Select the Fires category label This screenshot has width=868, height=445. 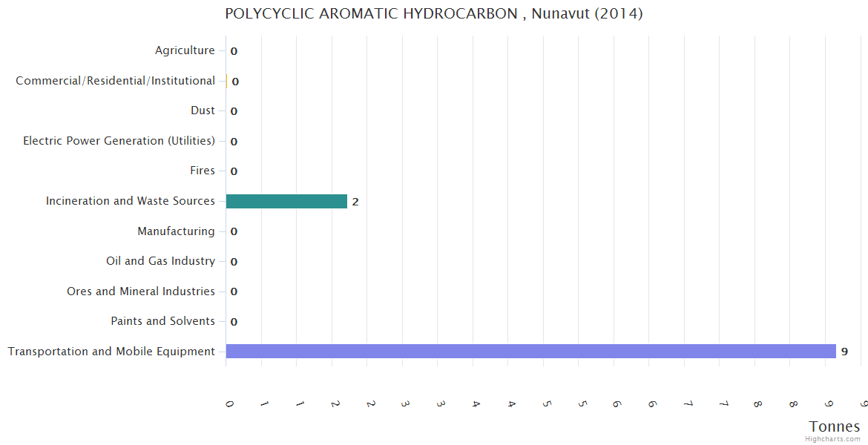pos(203,171)
